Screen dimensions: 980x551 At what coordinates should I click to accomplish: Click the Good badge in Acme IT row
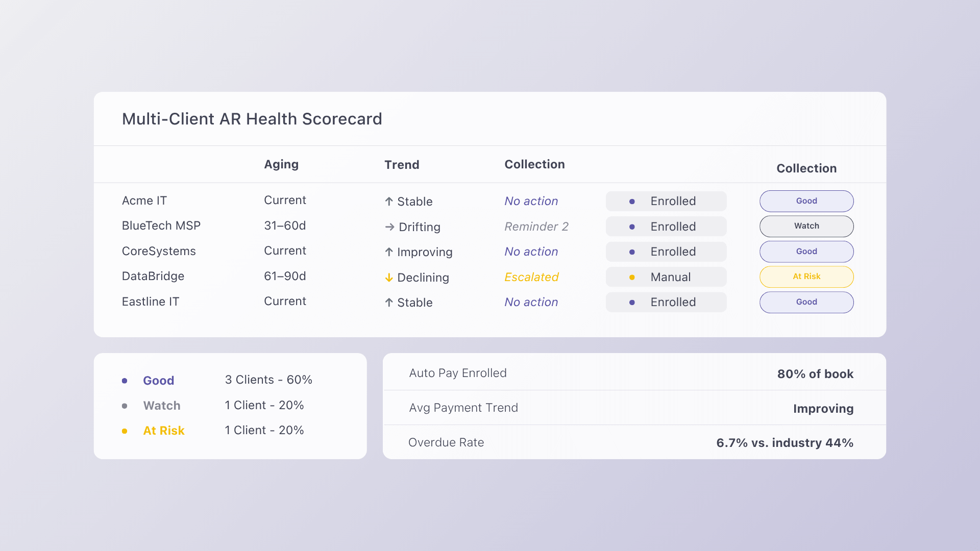coord(806,201)
